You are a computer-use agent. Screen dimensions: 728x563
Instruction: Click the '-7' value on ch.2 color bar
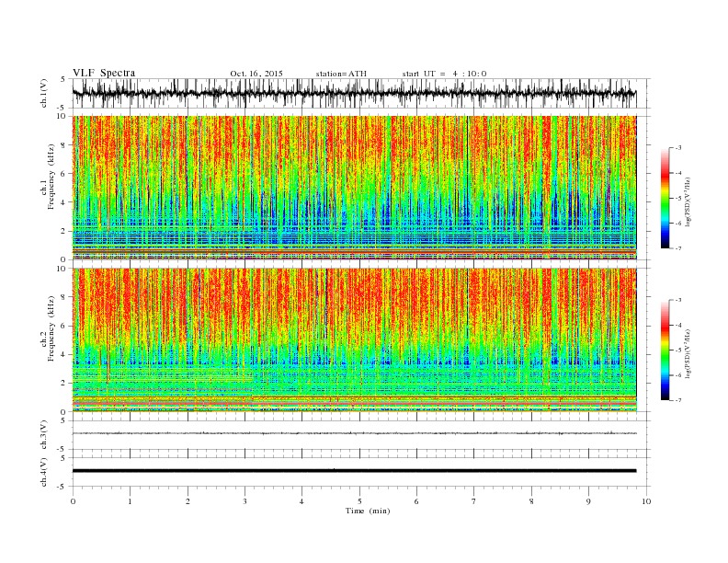click(678, 400)
